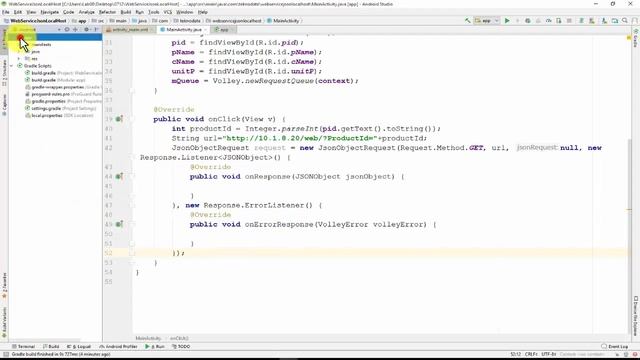The image size is (640, 360).
Task: Click the Search Everywhere magnifier icon
Action: [625, 20]
